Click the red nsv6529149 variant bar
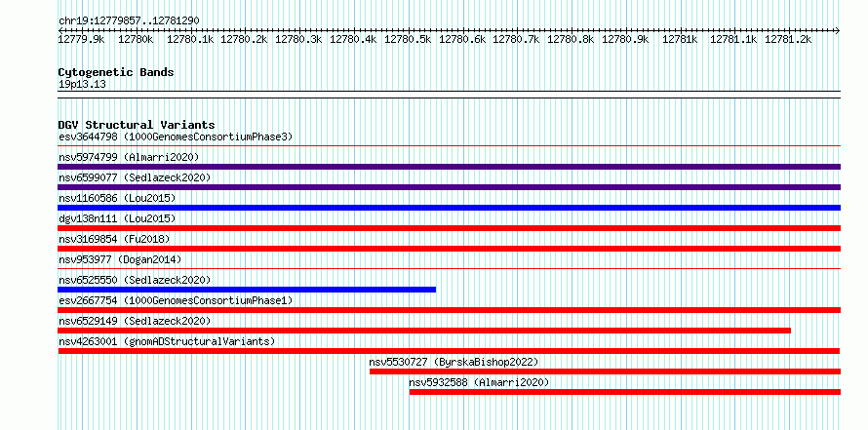This screenshot has width=868, height=430. tap(424, 331)
